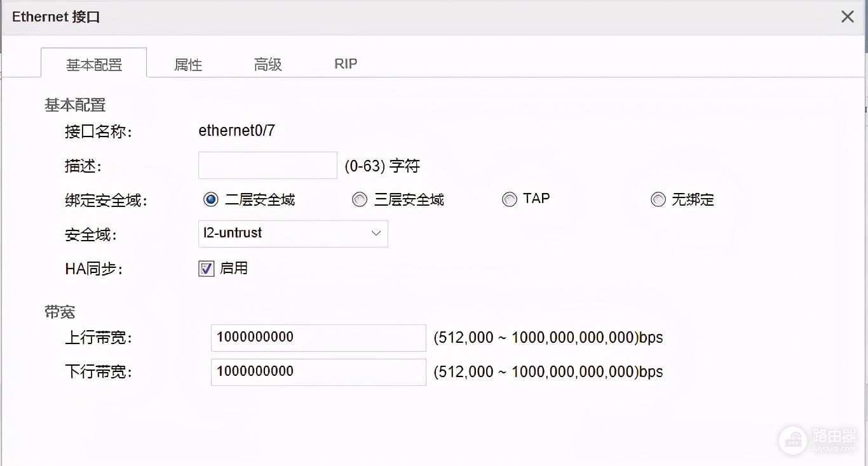868x466 pixels.
Task: Toggle the HA同步 启用 checkbox
Action: [x=207, y=269]
